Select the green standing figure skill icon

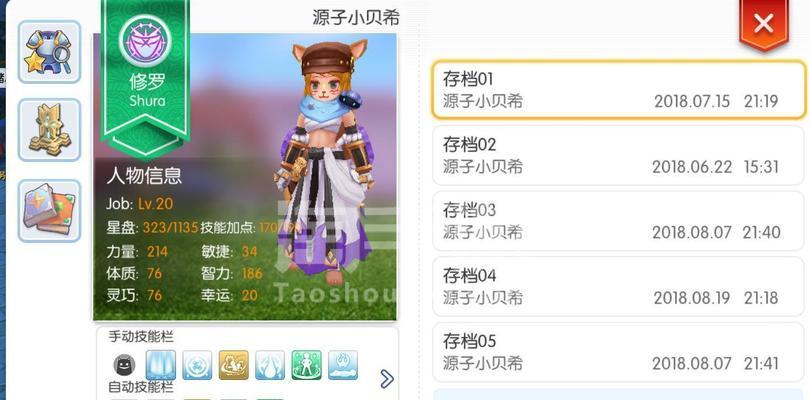[x=306, y=365]
